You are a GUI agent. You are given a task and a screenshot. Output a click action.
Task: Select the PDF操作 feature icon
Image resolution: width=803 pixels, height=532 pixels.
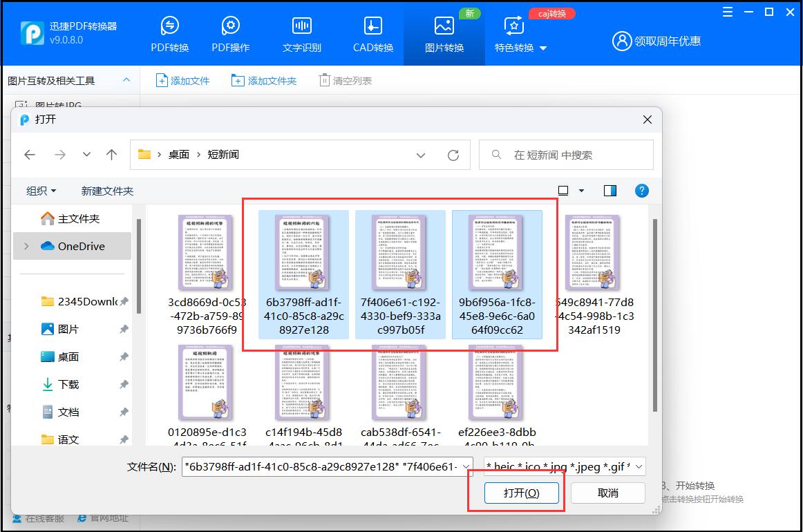230,32
